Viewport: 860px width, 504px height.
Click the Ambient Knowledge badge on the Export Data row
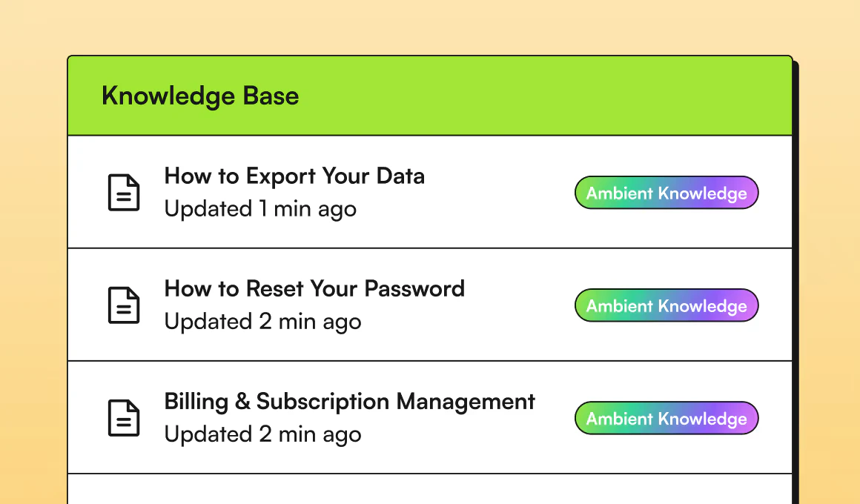[x=666, y=193]
